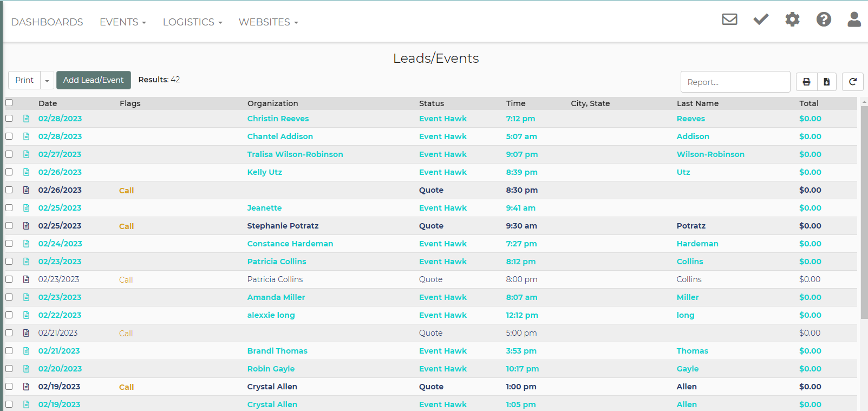This screenshot has height=411, width=868.
Task: Open the settings gear icon
Action: [792, 20]
